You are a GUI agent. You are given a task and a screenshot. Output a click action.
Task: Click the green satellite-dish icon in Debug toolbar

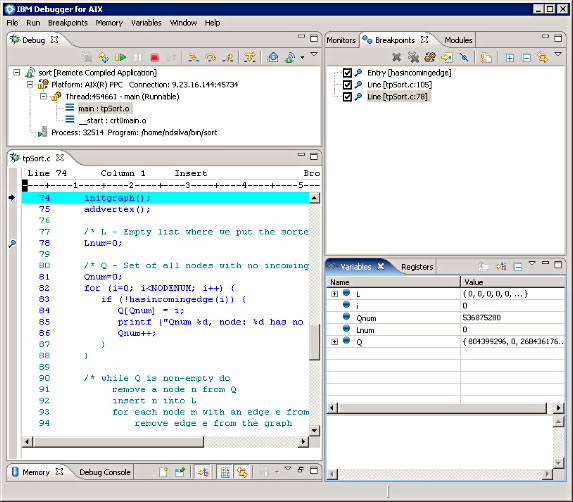pos(291,57)
